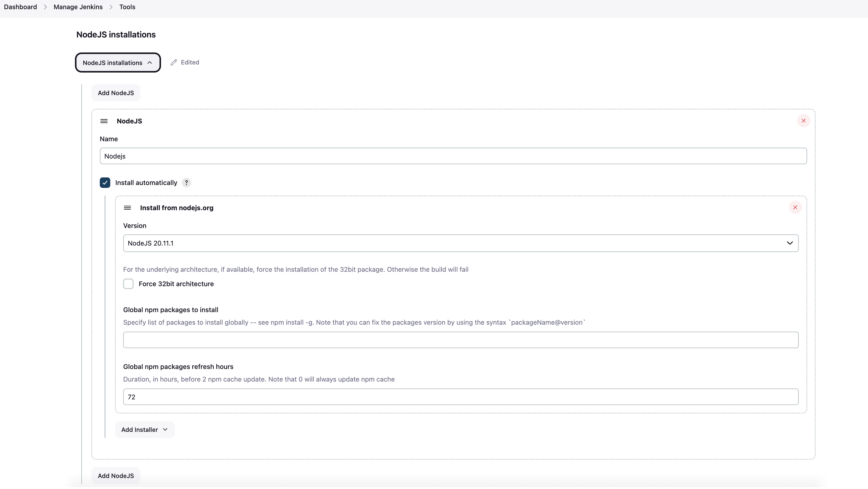Image resolution: width=868 pixels, height=489 pixels.
Task: Remove the NodeJS installation with red X
Action: pyautogui.click(x=803, y=121)
